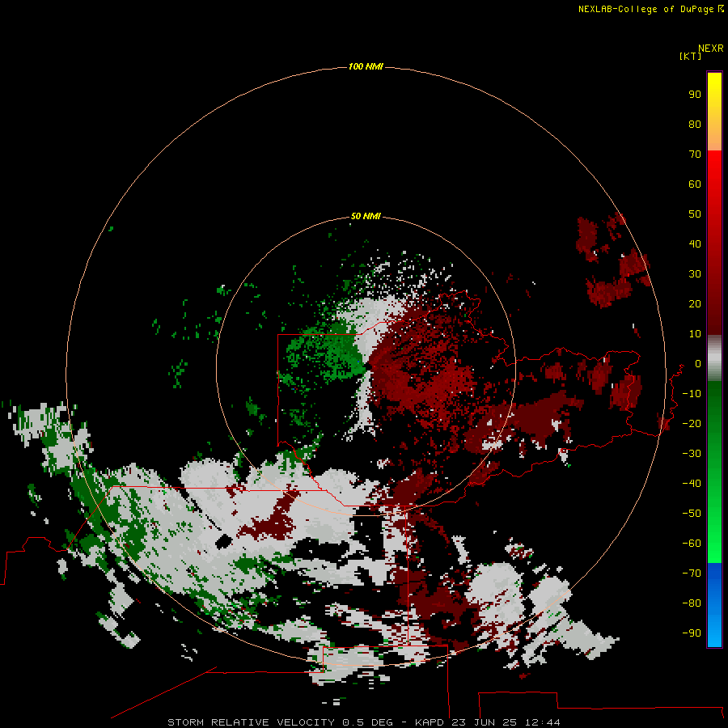Click the gray zero-velocity segment of the color bar
The width and height of the screenshot is (728, 728).
click(x=714, y=358)
